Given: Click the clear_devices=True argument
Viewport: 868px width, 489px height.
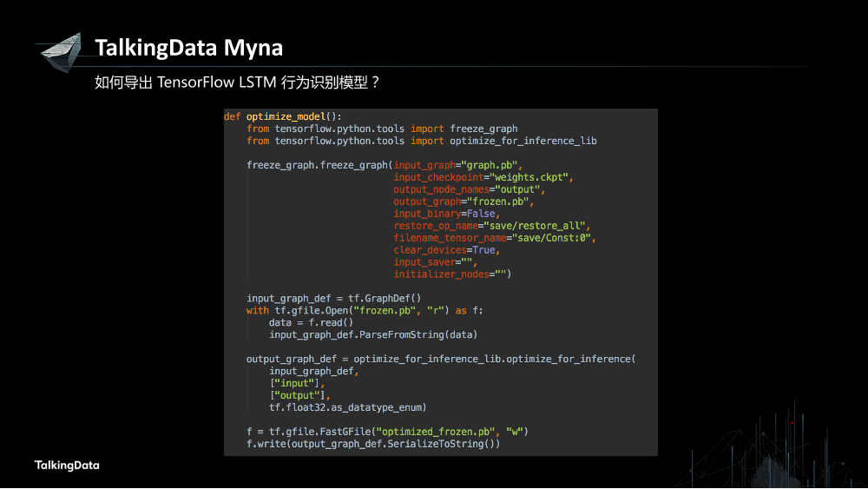Looking at the screenshot, I should click(447, 250).
